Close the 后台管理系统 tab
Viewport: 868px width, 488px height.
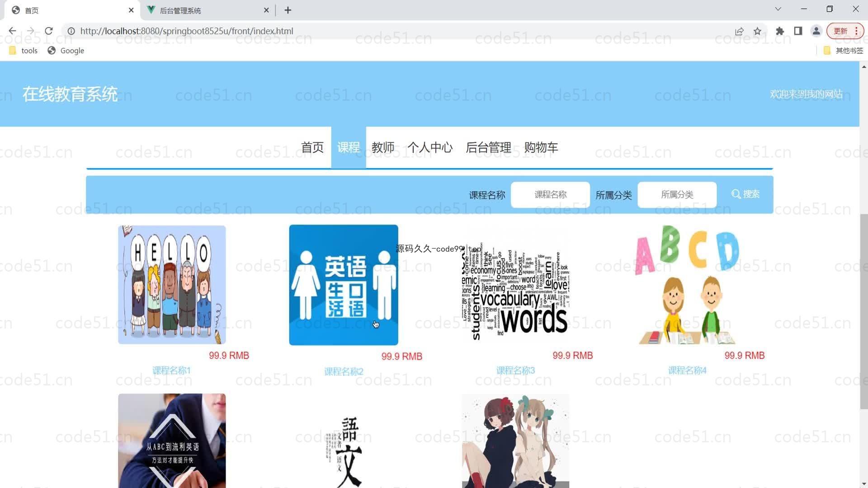point(266,10)
